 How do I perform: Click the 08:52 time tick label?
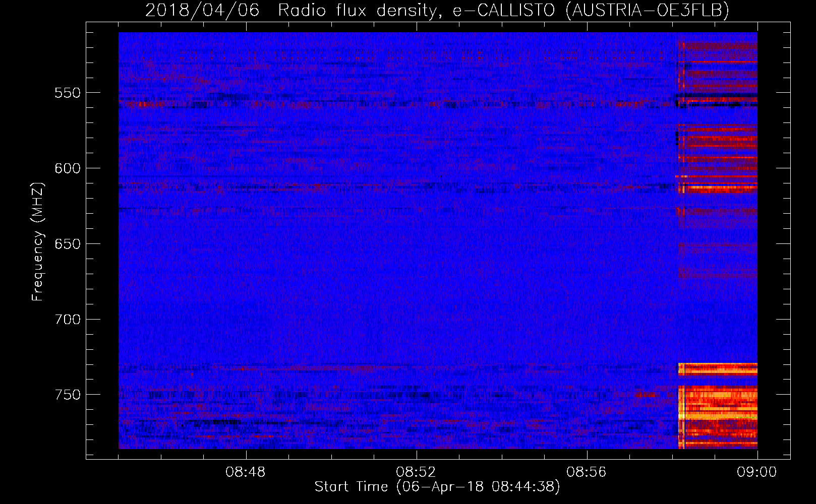416,472
